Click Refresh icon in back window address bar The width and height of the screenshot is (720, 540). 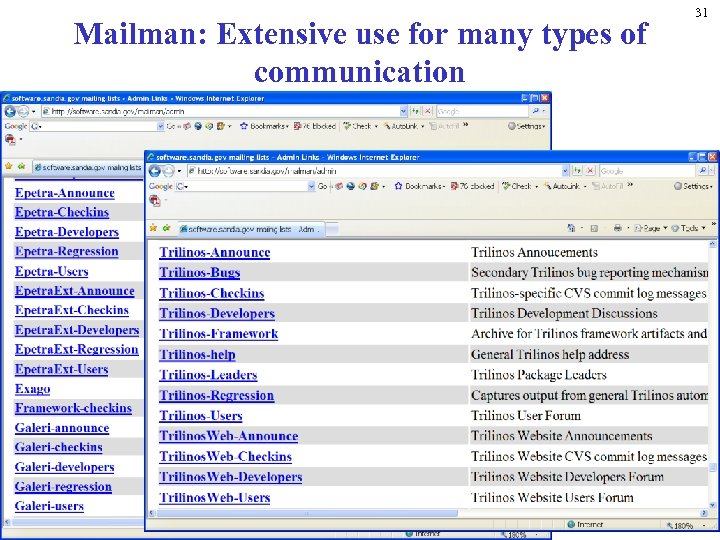pyautogui.click(x=416, y=111)
